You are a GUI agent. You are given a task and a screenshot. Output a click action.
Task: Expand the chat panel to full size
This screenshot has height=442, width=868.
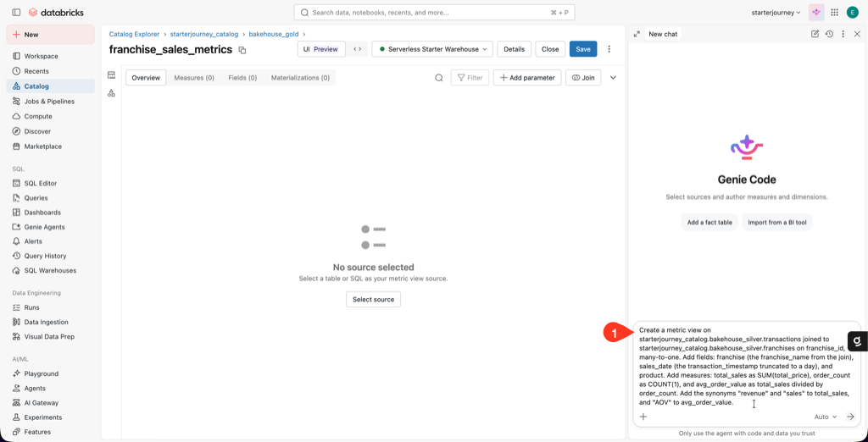637,34
